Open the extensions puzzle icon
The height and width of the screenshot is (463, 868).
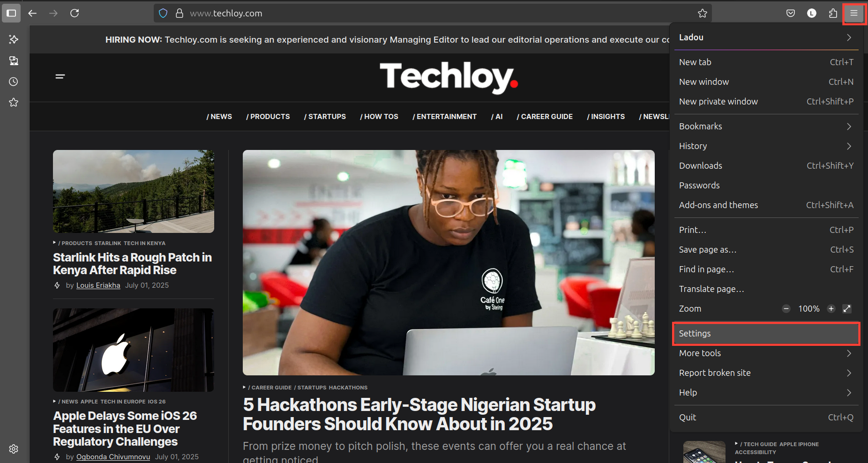[x=833, y=13]
